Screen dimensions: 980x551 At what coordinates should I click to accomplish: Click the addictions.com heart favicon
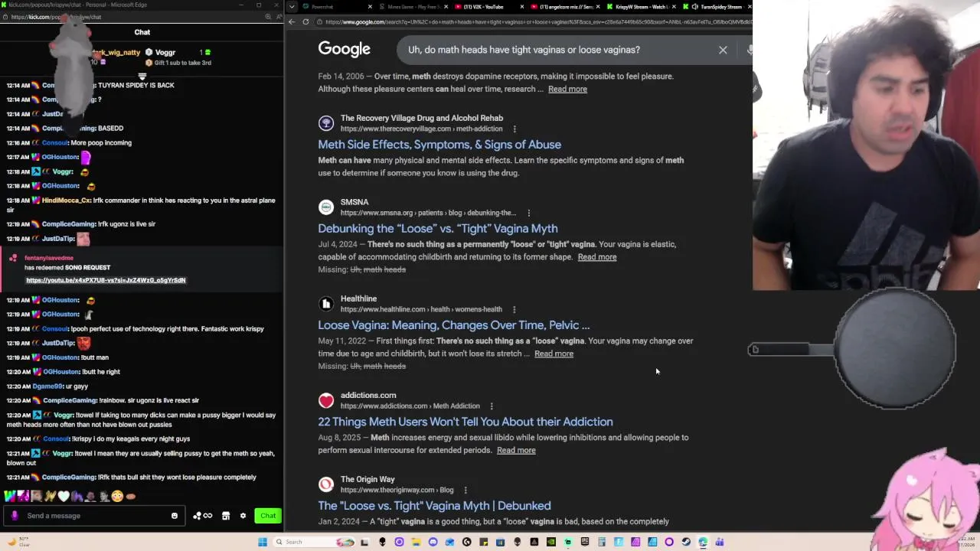coord(326,400)
